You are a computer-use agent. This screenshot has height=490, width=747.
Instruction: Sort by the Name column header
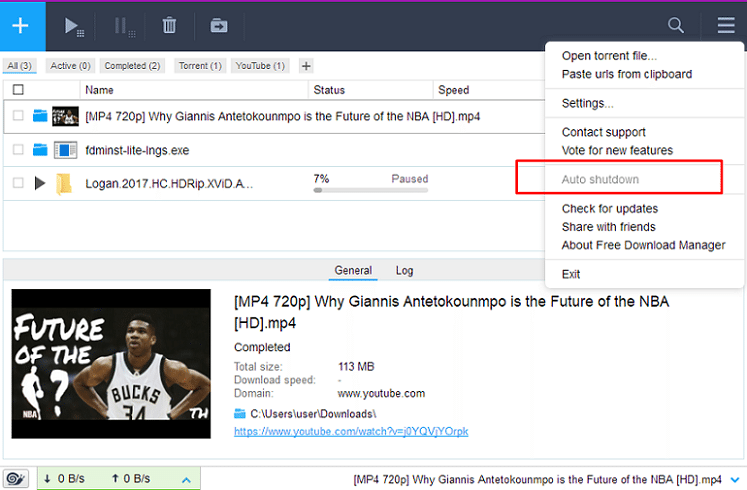pos(99,90)
